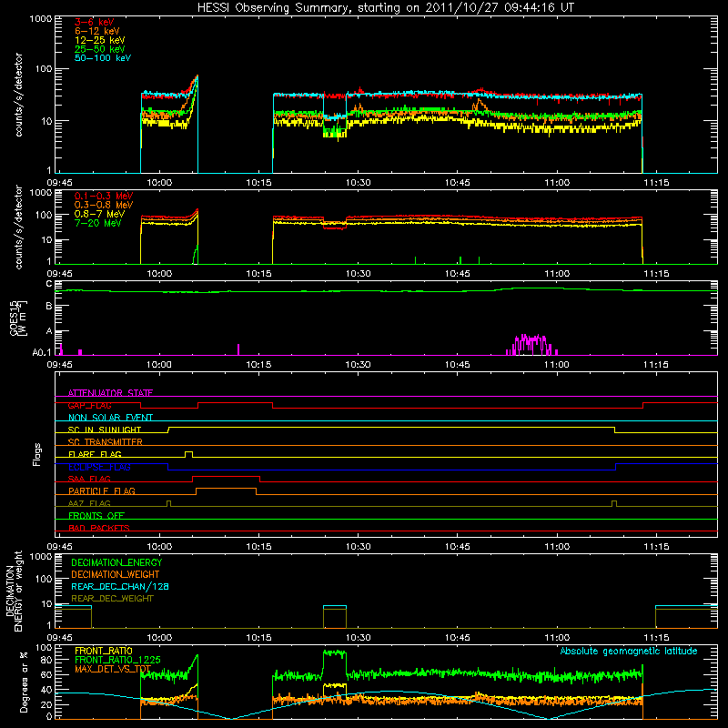Click the HESSI Observing Summary plot title
This screenshot has width=728, height=728.
(385, 8)
